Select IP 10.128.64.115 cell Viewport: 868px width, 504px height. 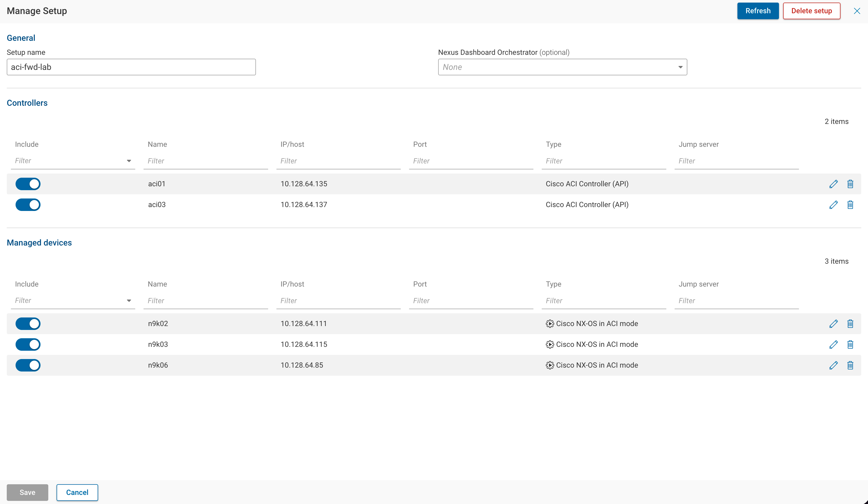304,344
